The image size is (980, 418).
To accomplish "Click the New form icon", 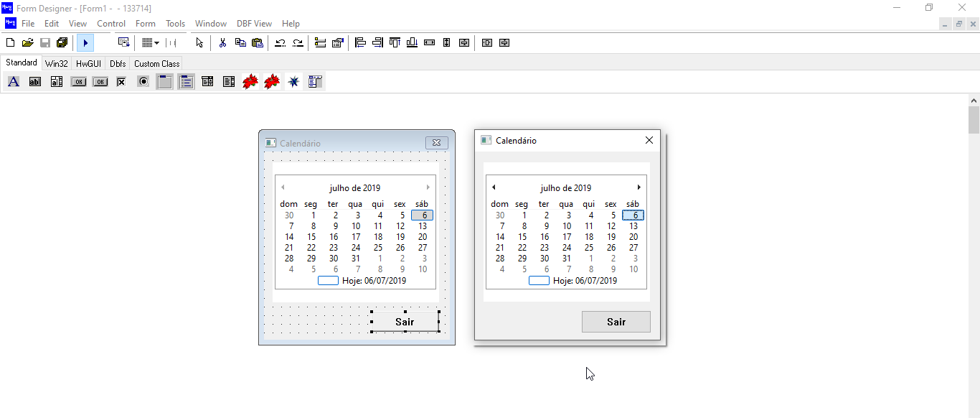I will (x=10, y=43).
